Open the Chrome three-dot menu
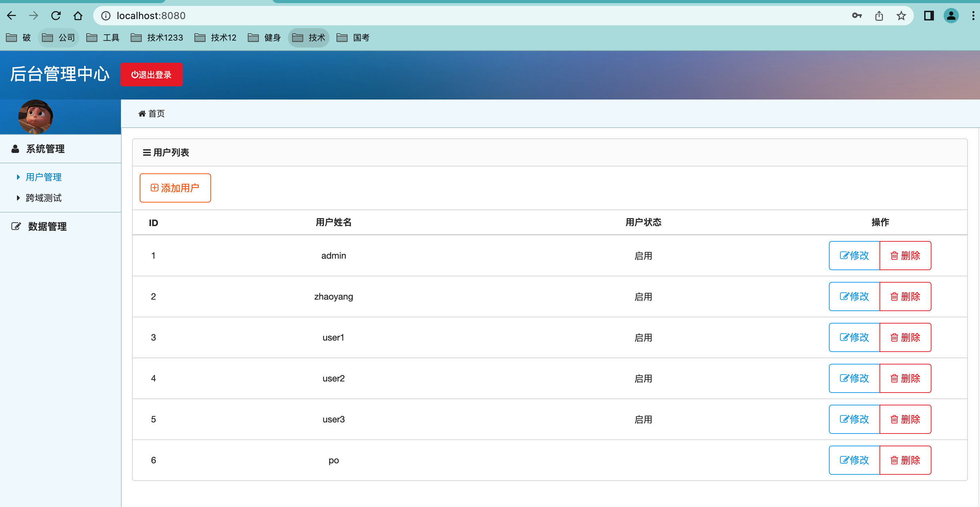The image size is (980, 507). [973, 16]
